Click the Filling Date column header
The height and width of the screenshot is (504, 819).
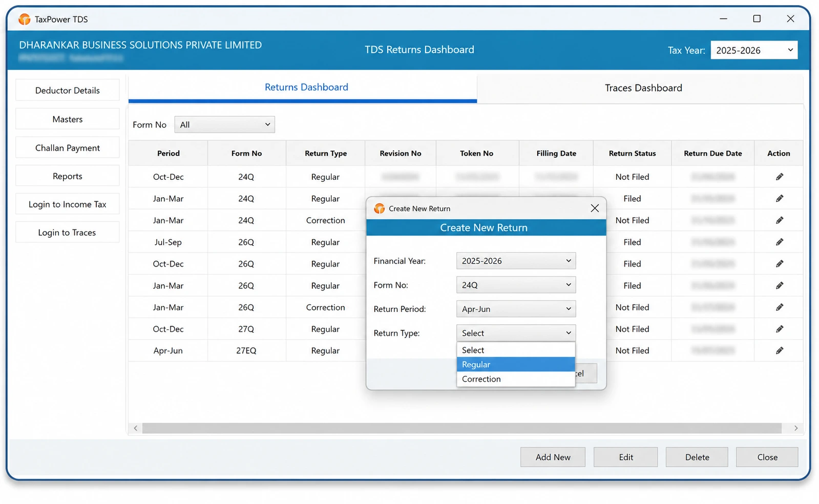(x=556, y=153)
